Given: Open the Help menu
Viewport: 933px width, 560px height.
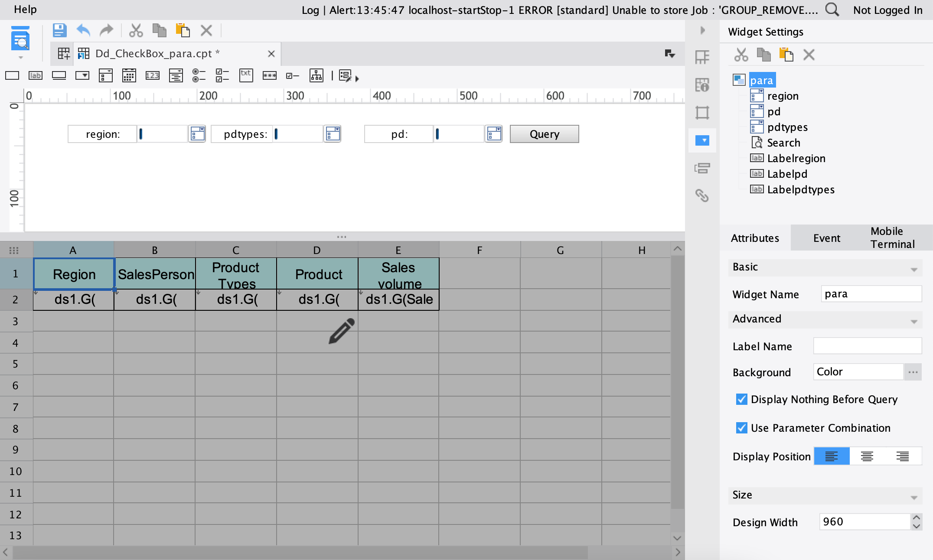Looking at the screenshot, I should (x=25, y=10).
